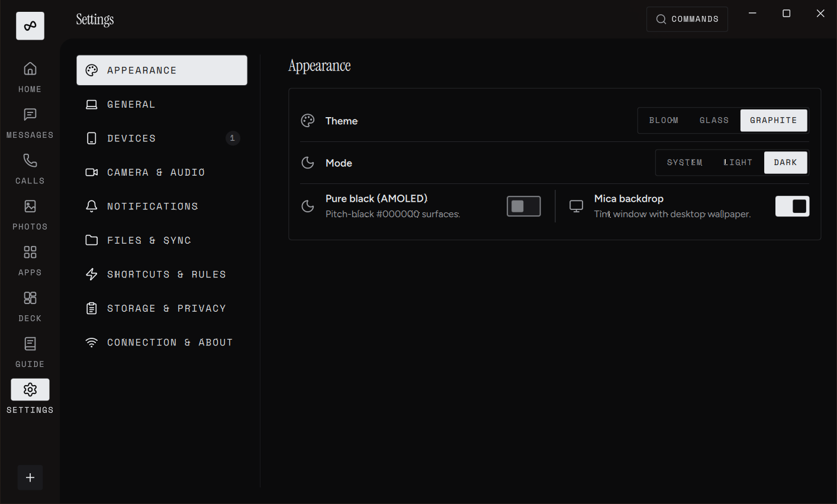Open the Commands search
837x504 pixels.
(x=687, y=19)
